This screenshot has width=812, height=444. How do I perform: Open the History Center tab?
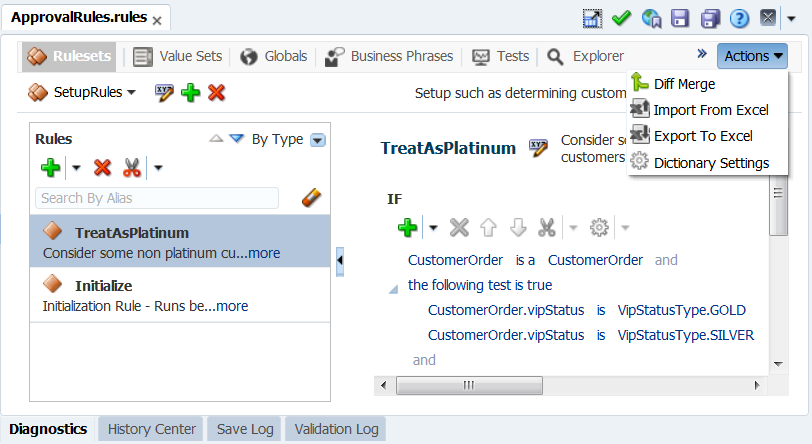tap(152, 429)
